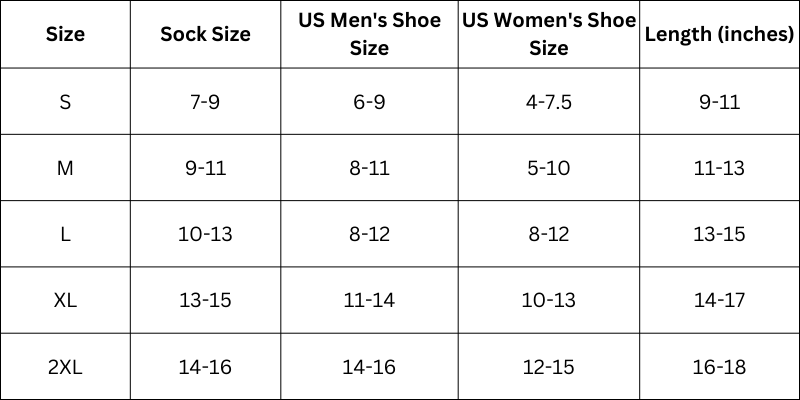Select the Sock Size header cell

(x=205, y=34)
